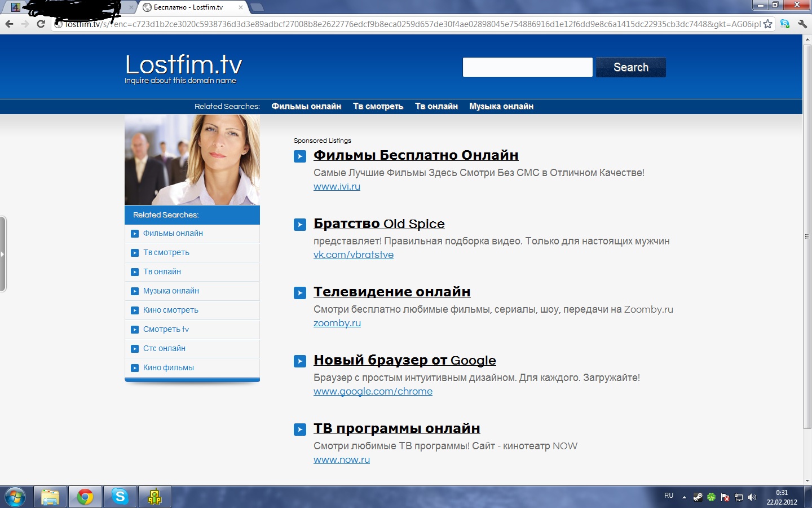
Task: Click the page vertical scrollbar
Action: click(x=807, y=235)
